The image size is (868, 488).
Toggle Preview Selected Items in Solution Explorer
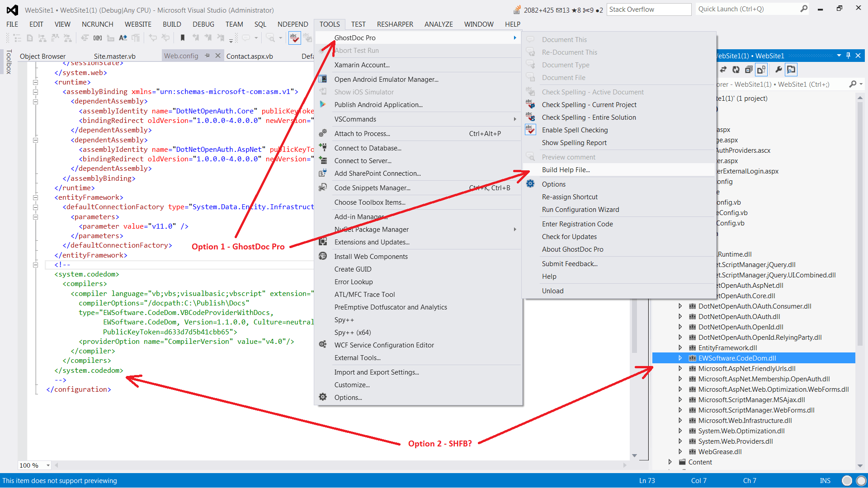point(791,70)
